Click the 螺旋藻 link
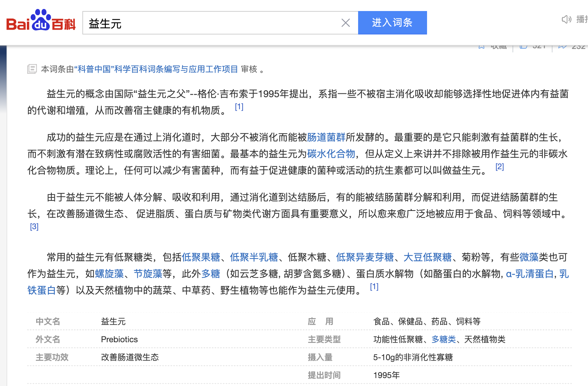Viewport: 588px width, 386px height. 109,274
